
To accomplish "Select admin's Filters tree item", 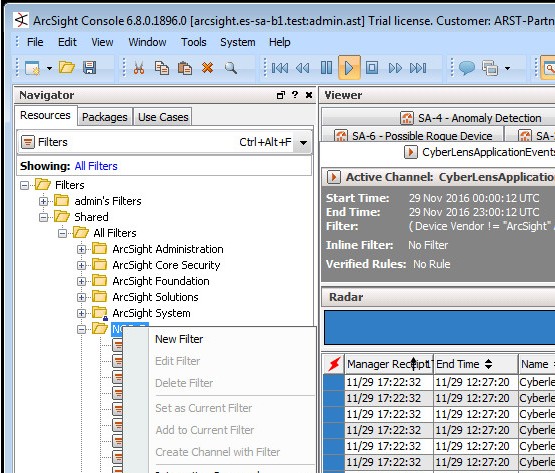I will [x=108, y=201].
